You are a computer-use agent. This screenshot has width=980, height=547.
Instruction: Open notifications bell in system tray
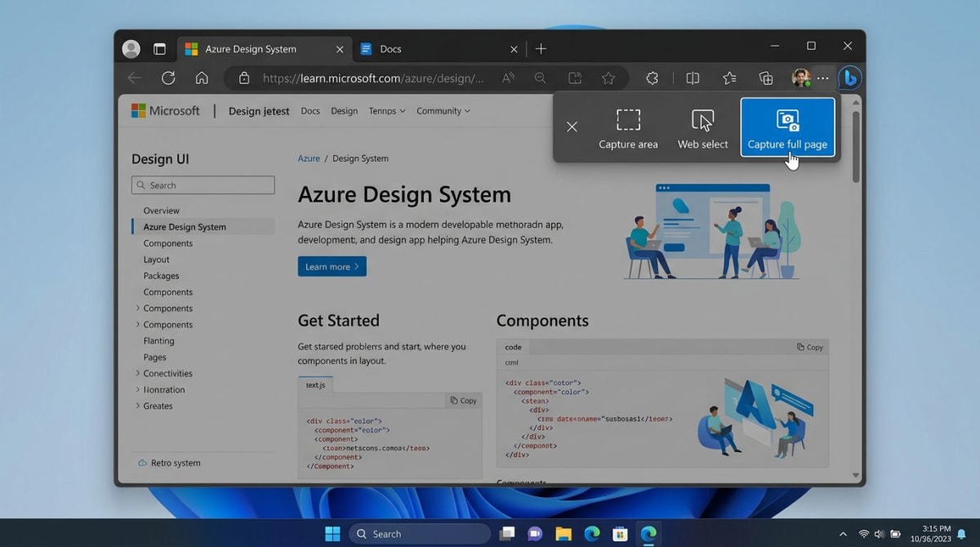[961, 534]
